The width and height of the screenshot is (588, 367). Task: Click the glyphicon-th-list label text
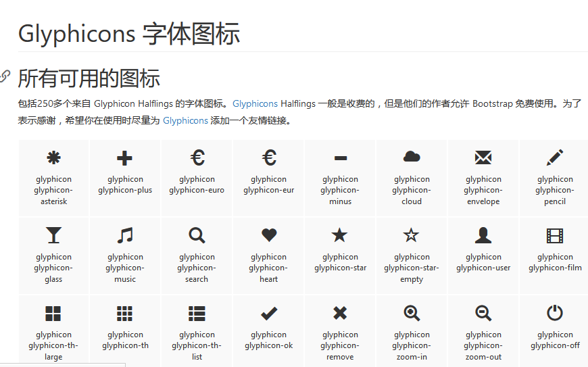tap(197, 345)
